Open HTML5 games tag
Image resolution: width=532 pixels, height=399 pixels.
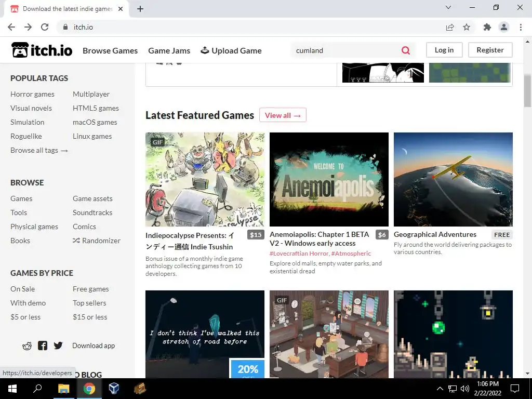tap(96, 108)
